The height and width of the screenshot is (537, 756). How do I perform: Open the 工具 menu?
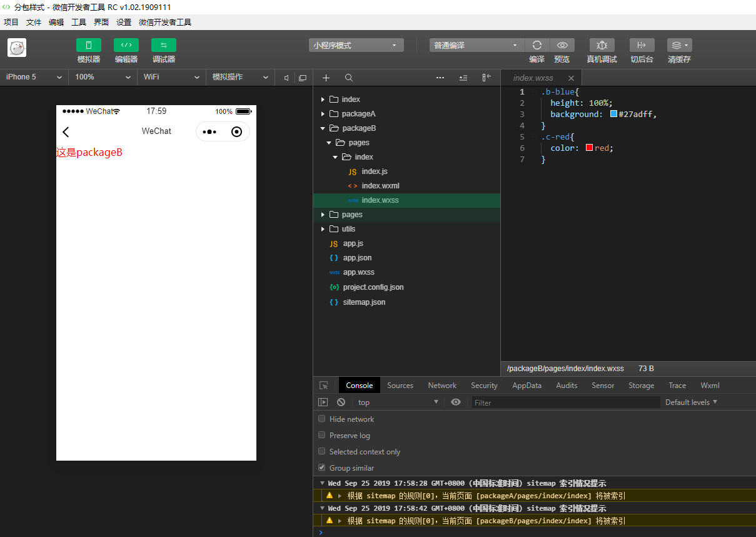click(79, 22)
